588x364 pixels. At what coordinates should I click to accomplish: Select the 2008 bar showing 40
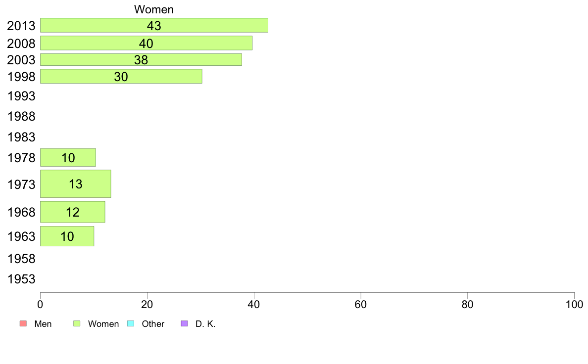point(146,43)
